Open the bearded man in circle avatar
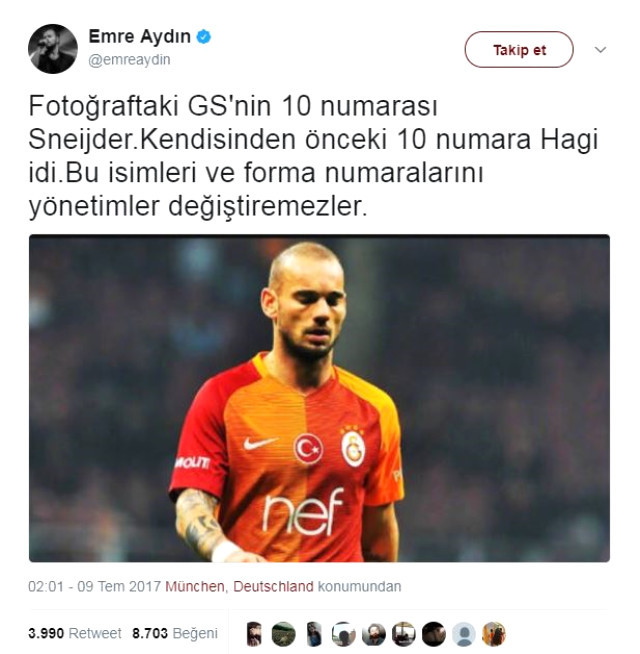 (373, 634)
